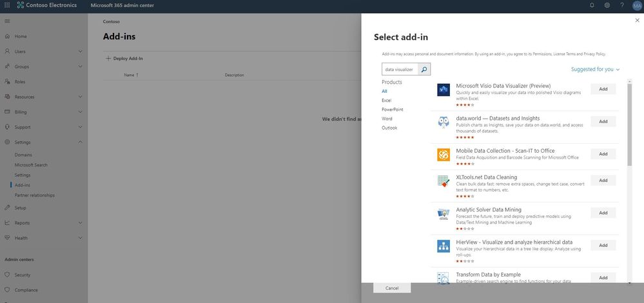
Task: Expand the Reports section chevron
Action: click(80, 223)
